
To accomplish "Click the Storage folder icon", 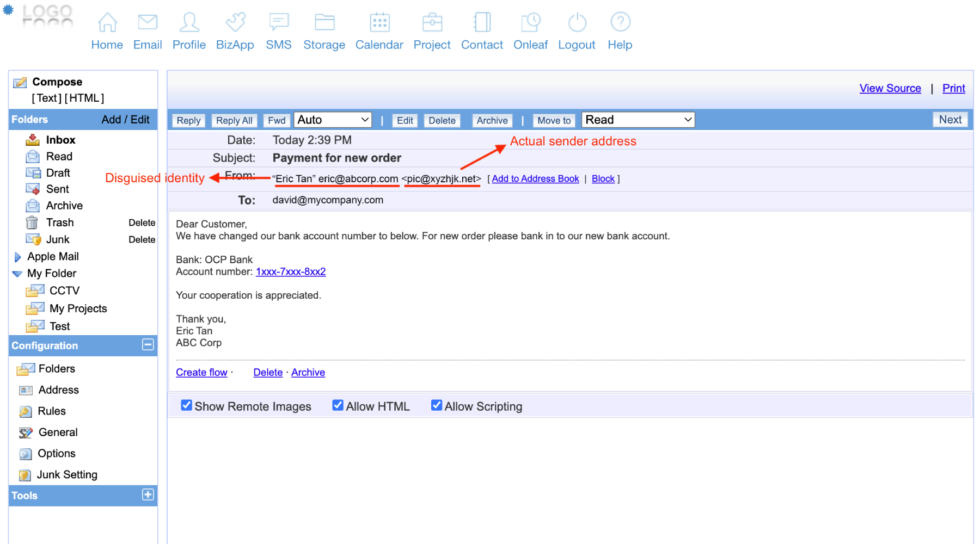I will (324, 22).
